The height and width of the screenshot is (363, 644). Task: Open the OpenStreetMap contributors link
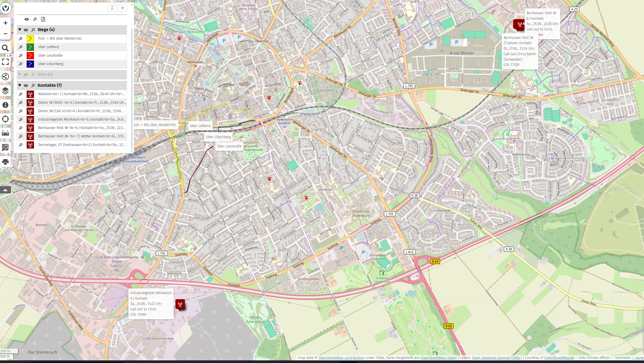coord(341,358)
